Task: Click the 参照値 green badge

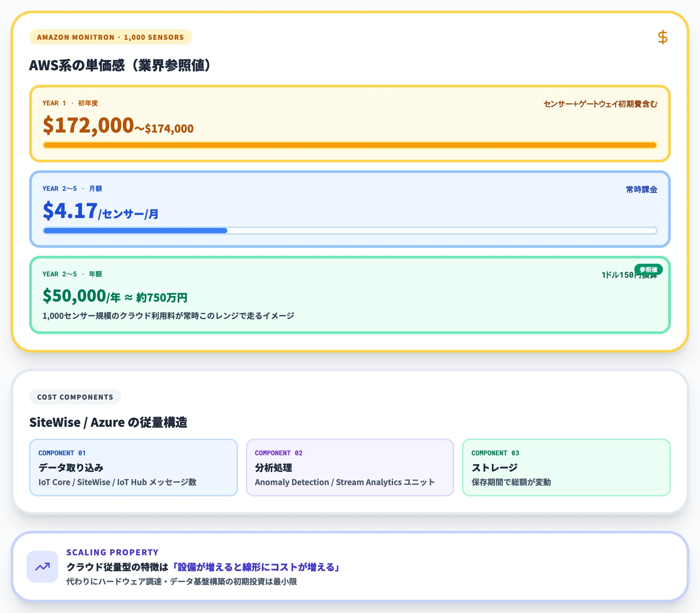Action: coord(648,270)
